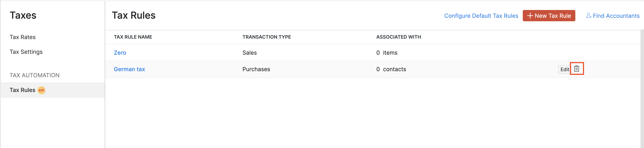Open Configure Default Tax Rules
Viewport: 644px width, 148px height.
(481, 16)
